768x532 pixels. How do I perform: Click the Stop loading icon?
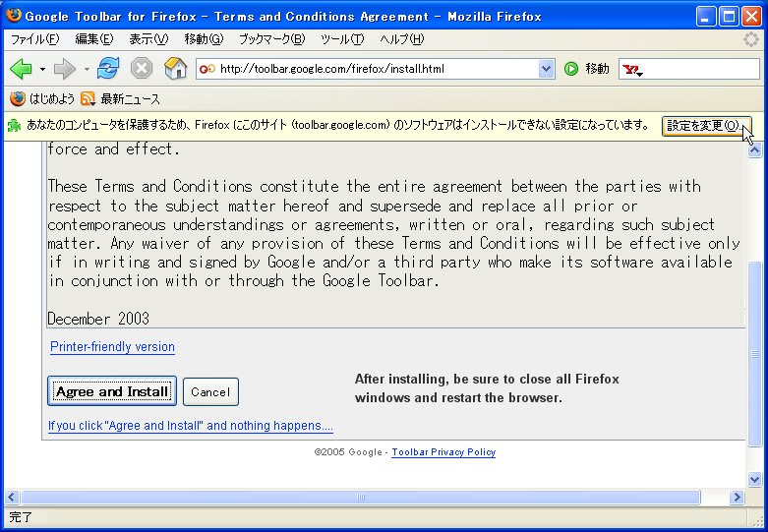point(142,69)
